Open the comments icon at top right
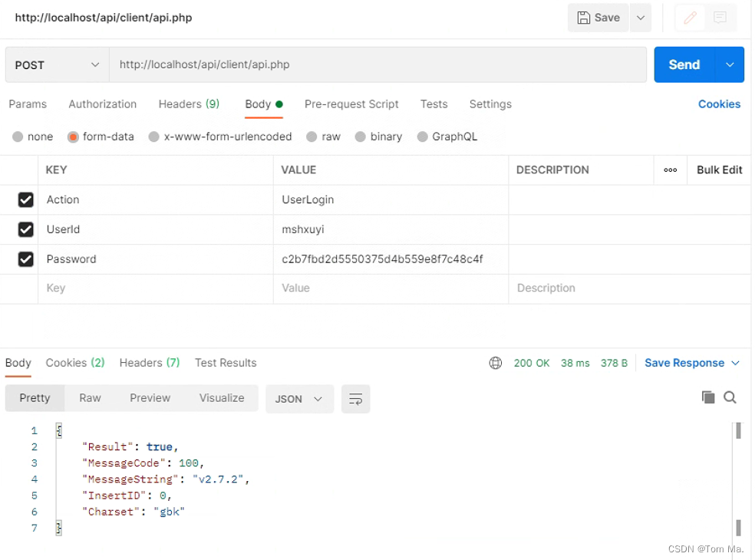 tap(720, 18)
